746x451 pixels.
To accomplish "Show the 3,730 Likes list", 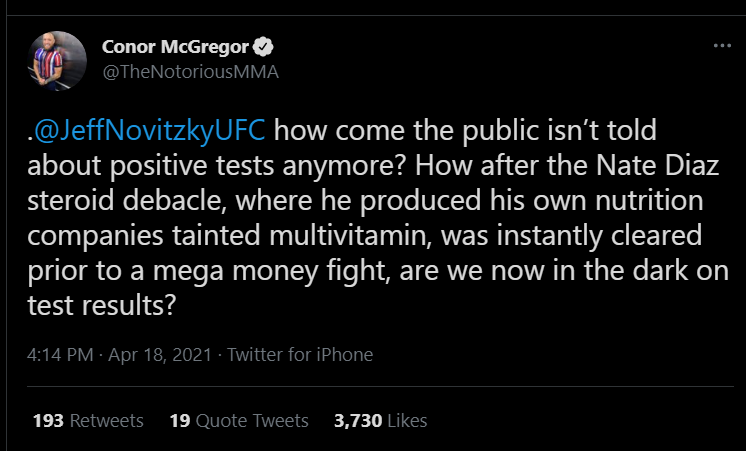I will (x=380, y=421).
